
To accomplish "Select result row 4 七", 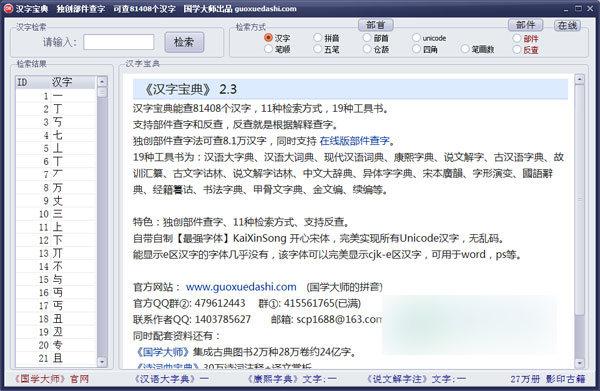I will pyautogui.click(x=56, y=135).
